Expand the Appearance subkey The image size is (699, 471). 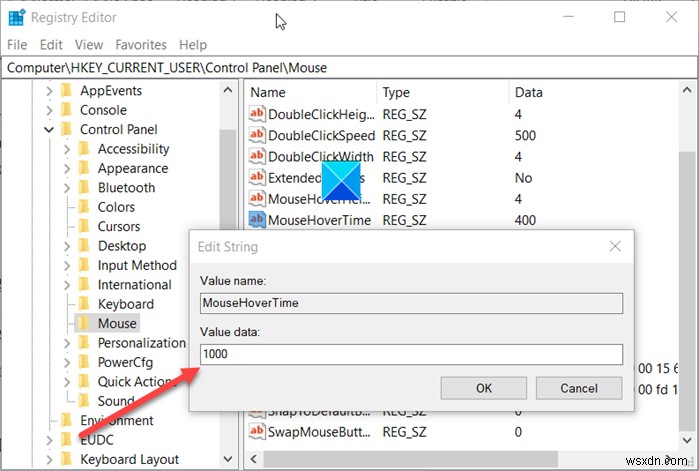[67, 168]
